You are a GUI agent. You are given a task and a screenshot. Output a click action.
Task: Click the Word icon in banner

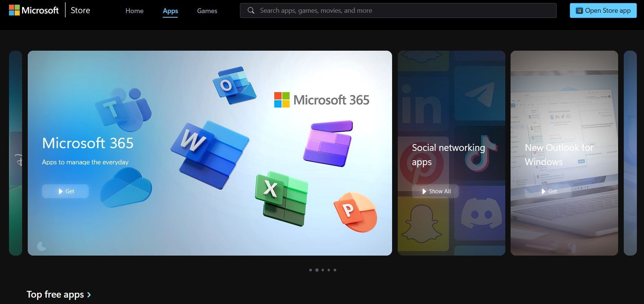click(210, 154)
